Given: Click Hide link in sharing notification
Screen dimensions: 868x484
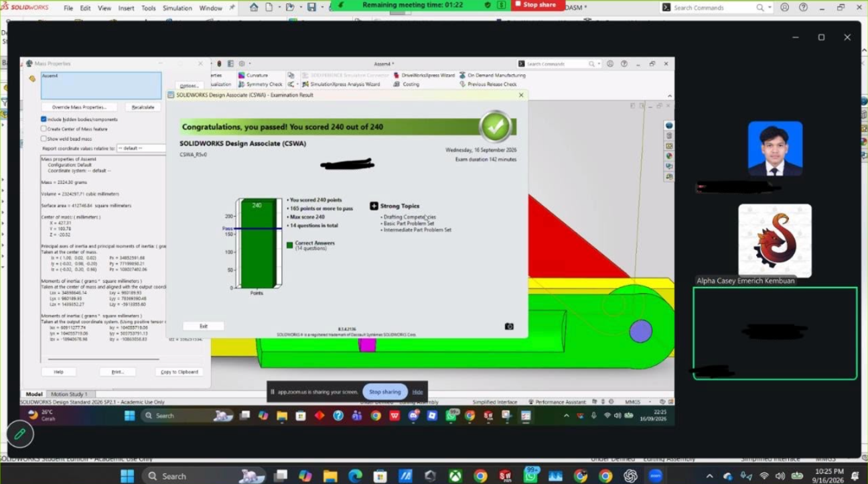Looking at the screenshot, I should tap(417, 391).
